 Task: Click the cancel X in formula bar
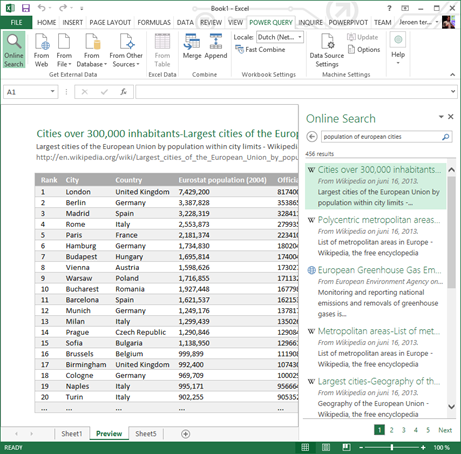tap(85, 92)
